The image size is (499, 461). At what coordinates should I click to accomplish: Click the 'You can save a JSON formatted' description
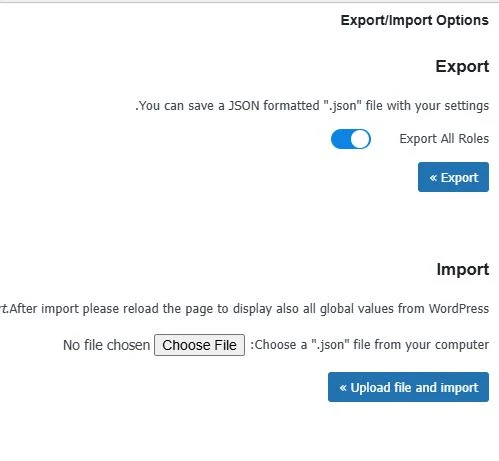[x=312, y=106]
